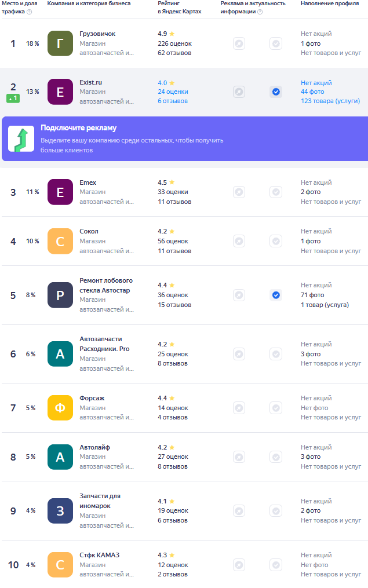The height and width of the screenshot is (588, 368).
Task: Click the advertising icon in Exist.ru row
Action: tap(239, 92)
